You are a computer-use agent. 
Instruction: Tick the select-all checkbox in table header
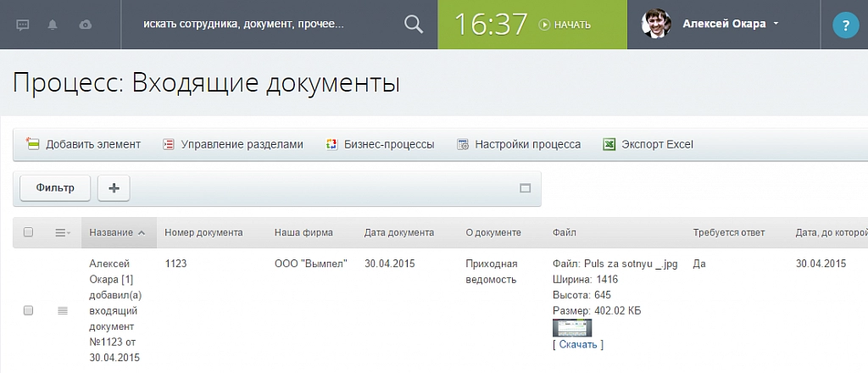point(28,232)
